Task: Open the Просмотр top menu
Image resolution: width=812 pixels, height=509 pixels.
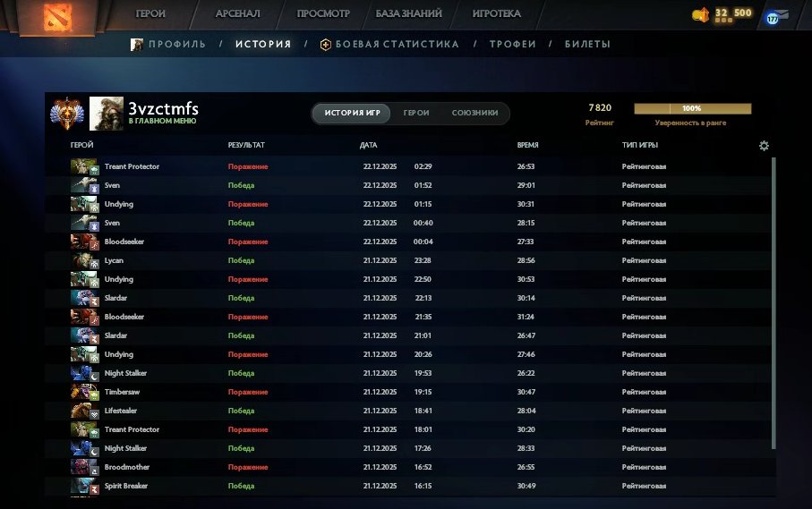Action: [323, 14]
